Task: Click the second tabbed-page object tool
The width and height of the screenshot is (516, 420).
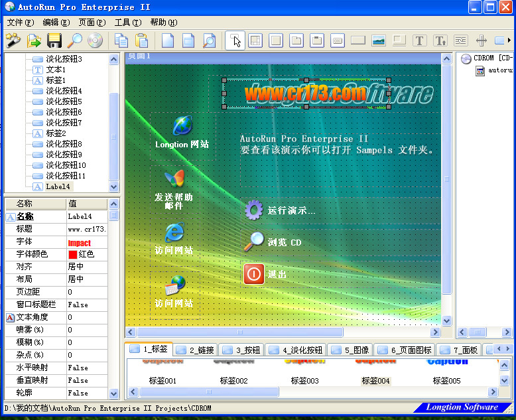Action: [x=317, y=40]
